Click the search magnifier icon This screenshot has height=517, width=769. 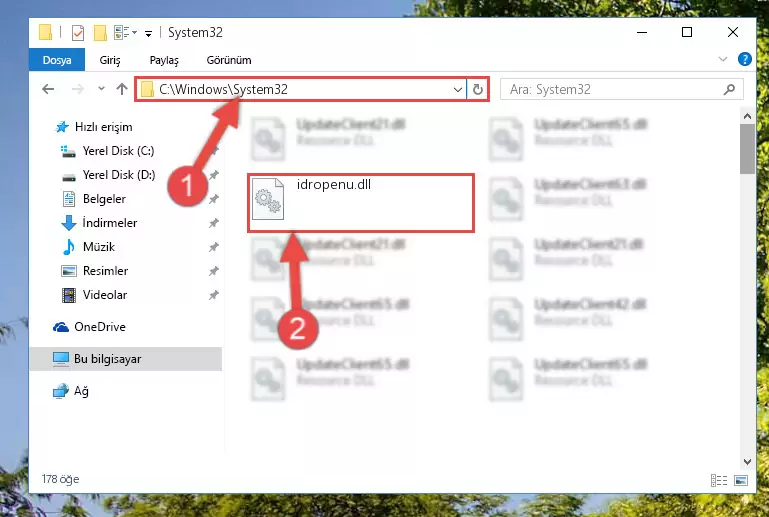pyautogui.click(x=729, y=89)
